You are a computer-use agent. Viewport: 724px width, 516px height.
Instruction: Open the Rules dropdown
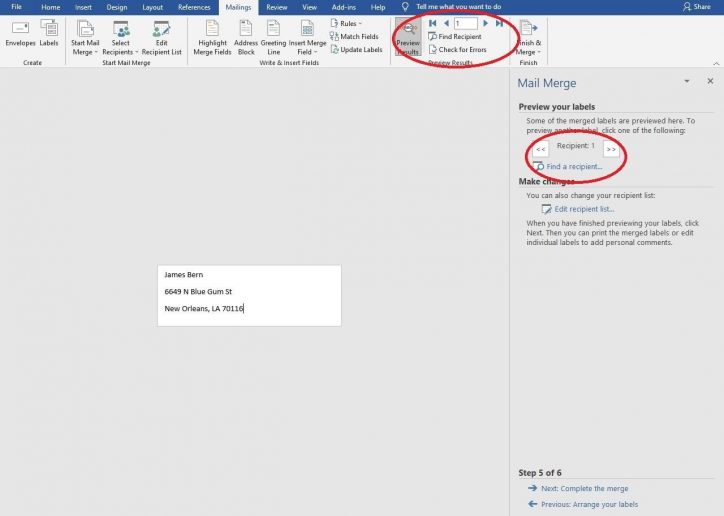pos(347,23)
